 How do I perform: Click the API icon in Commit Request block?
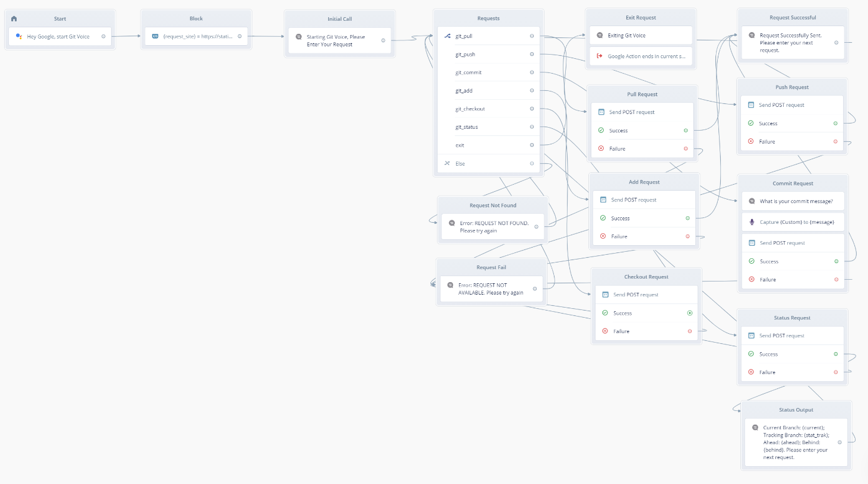click(752, 243)
